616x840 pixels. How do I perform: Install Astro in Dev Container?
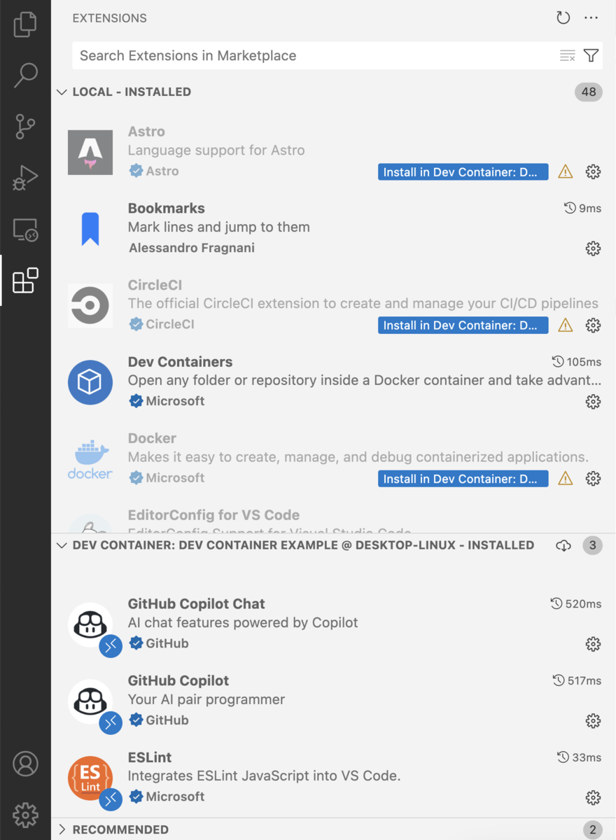[x=463, y=171]
